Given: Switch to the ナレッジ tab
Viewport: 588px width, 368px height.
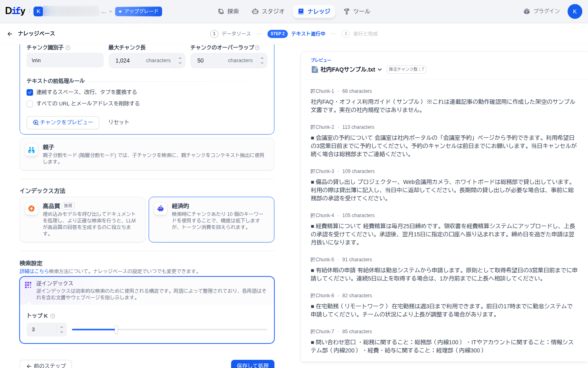Looking at the screenshot, I should (314, 11).
